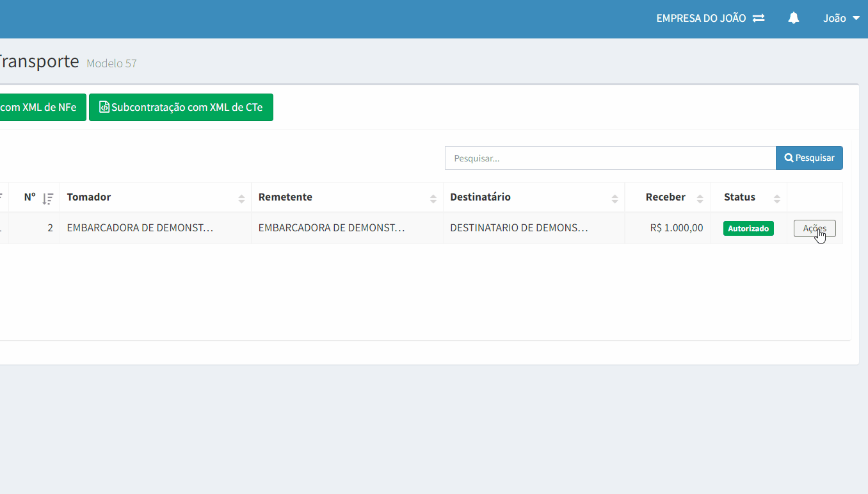Select the Remetente cell 'EMBARCADORA DE DEMONST…'
This screenshot has width=868, height=494.
332,228
